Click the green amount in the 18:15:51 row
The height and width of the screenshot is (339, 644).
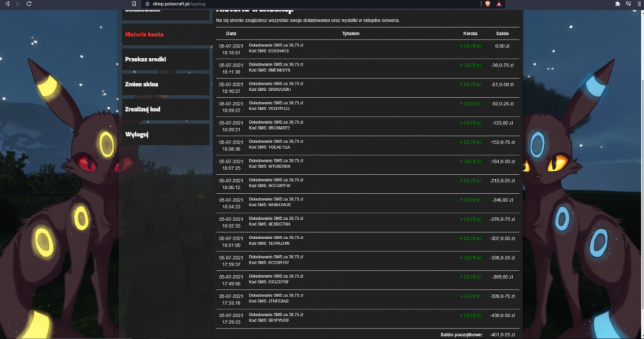pyautogui.click(x=470, y=46)
